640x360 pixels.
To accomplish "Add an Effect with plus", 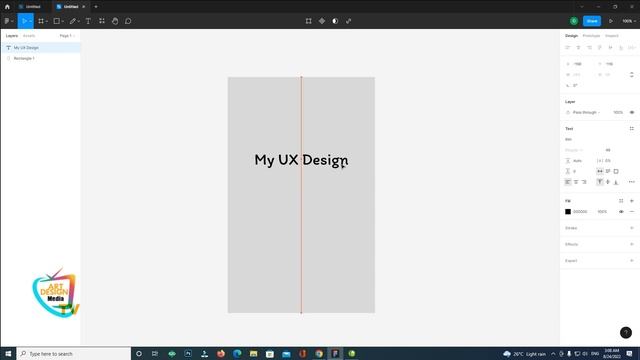I will click(x=632, y=244).
